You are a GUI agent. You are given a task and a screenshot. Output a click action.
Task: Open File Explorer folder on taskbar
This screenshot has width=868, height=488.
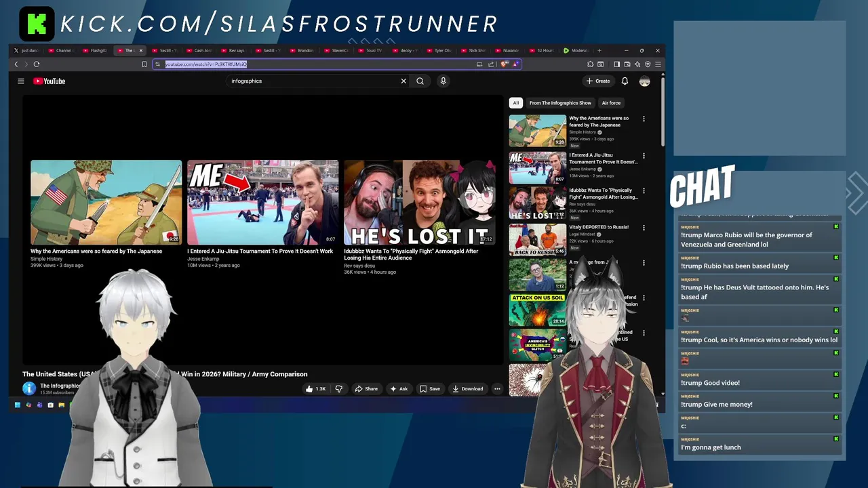[x=61, y=405]
